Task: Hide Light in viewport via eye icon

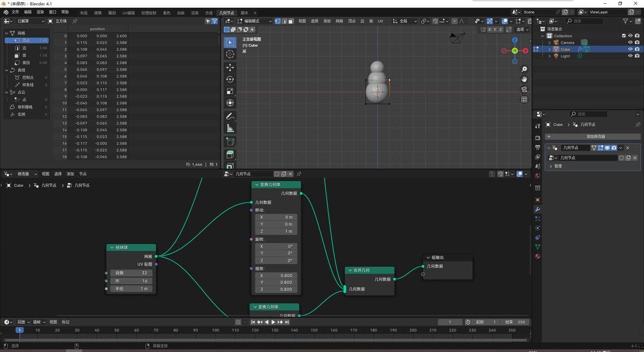Action: pyautogui.click(x=630, y=56)
